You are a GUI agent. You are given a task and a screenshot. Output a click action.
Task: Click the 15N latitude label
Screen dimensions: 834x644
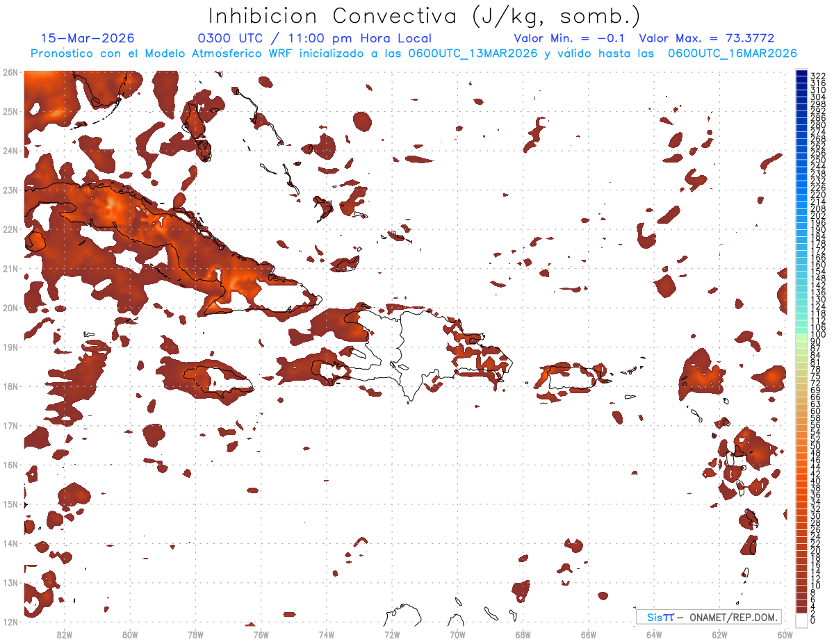(x=10, y=504)
